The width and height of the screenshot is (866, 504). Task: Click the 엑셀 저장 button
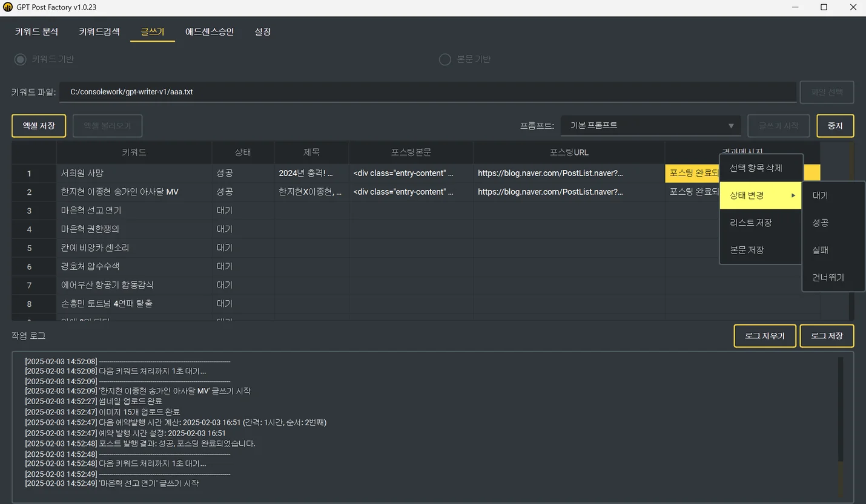[x=39, y=126]
